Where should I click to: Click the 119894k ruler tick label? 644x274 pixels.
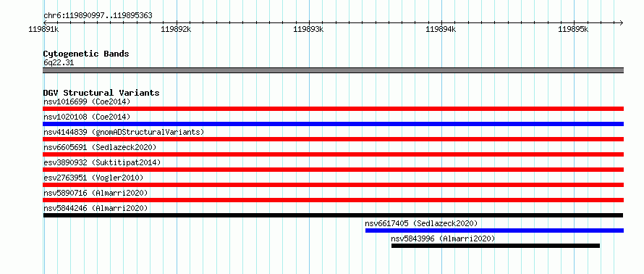(x=441, y=29)
